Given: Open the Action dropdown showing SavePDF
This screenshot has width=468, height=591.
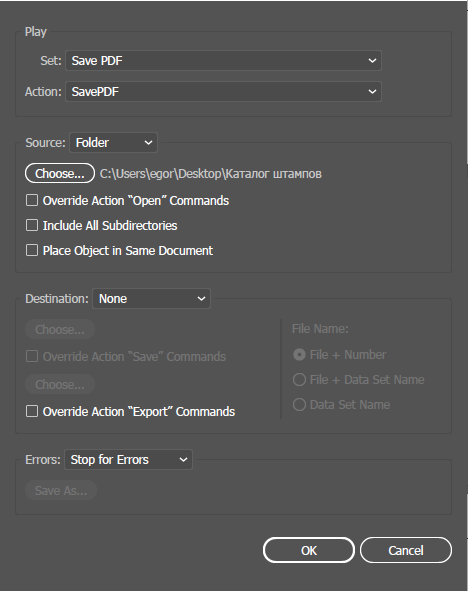Looking at the screenshot, I should [x=223, y=92].
